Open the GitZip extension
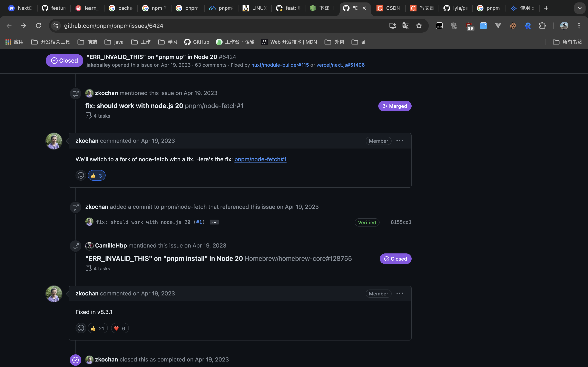 pyautogui.click(x=454, y=25)
